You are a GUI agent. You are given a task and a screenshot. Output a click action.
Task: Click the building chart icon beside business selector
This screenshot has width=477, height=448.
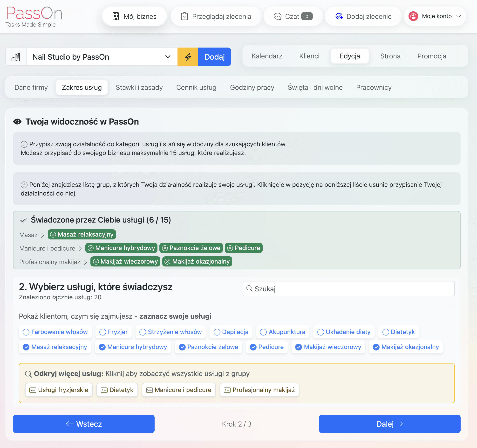tap(16, 57)
